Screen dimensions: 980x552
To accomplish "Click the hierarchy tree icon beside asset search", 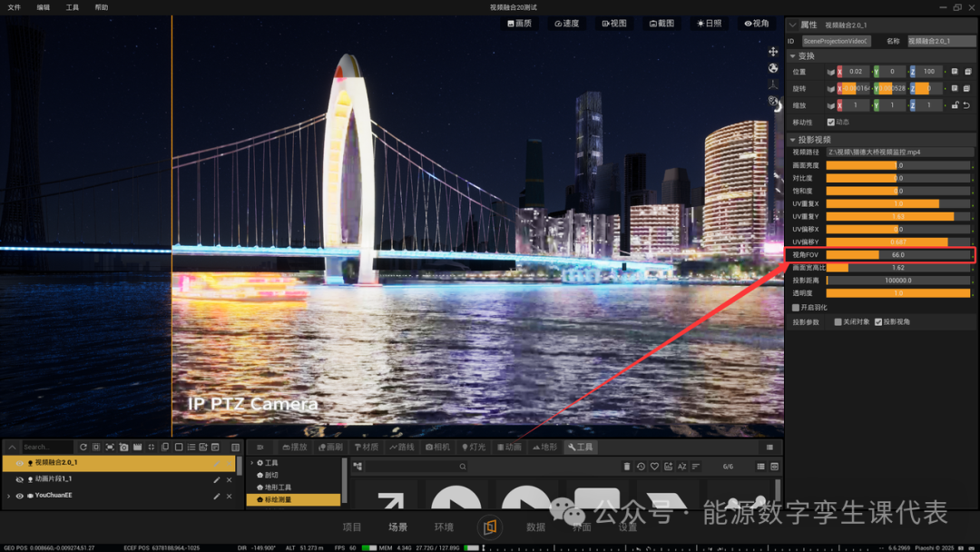I will click(x=358, y=467).
